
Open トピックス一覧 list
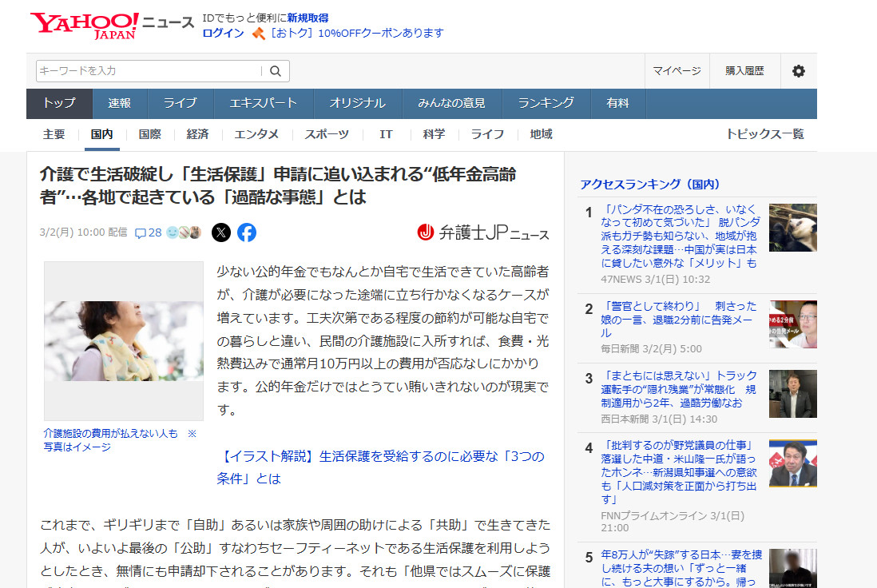click(764, 134)
